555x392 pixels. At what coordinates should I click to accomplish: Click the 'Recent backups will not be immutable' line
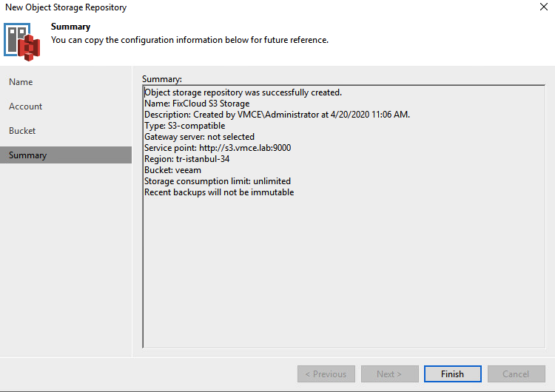coord(219,192)
